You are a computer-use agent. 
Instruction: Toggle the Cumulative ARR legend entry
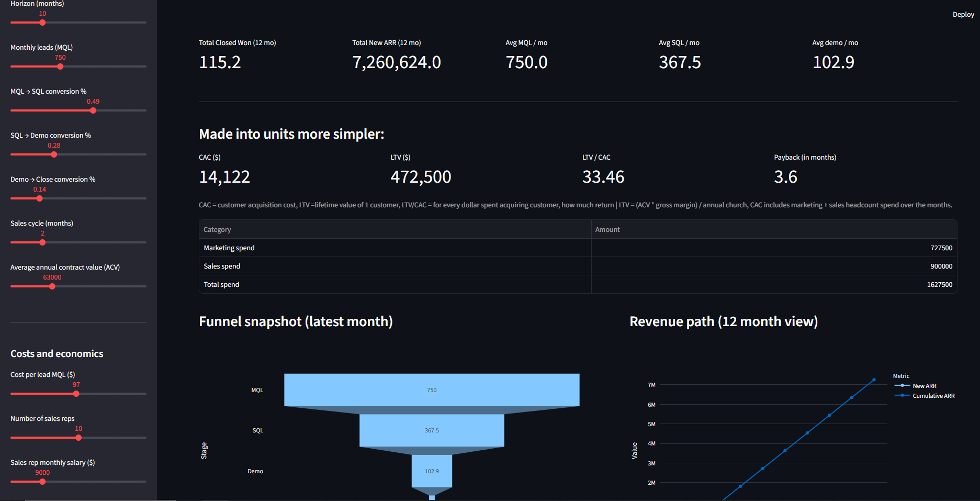933,396
